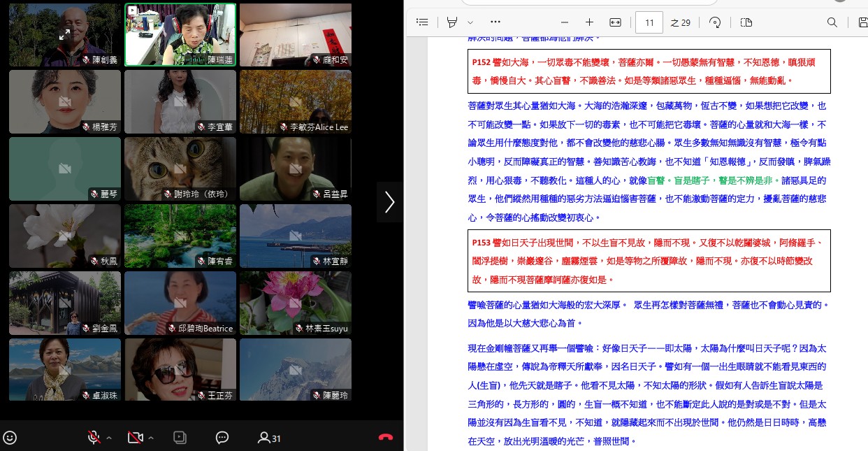The width and height of the screenshot is (868, 451).
Task: Zoom out the PDF document
Action: pyautogui.click(x=565, y=22)
